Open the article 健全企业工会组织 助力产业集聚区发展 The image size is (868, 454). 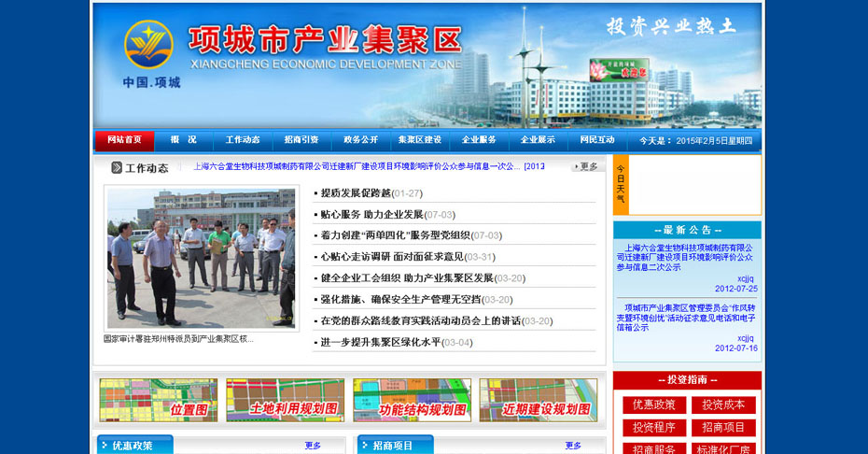point(407,278)
